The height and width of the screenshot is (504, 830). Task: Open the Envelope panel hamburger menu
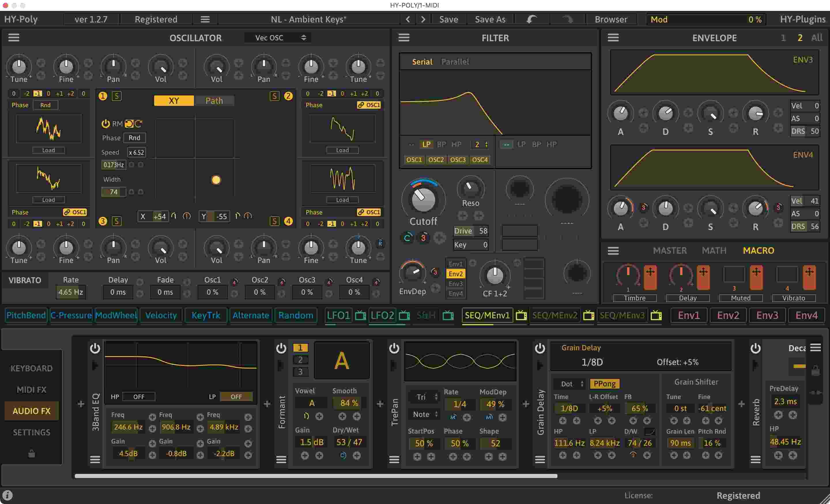(x=613, y=37)
